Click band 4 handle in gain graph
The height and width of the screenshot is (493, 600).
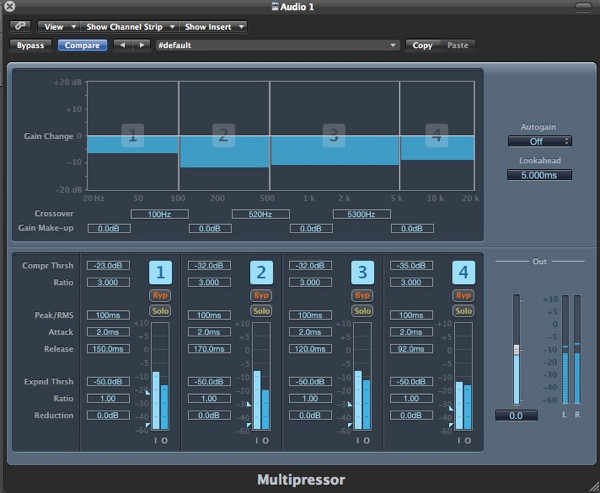coord(437,135)
